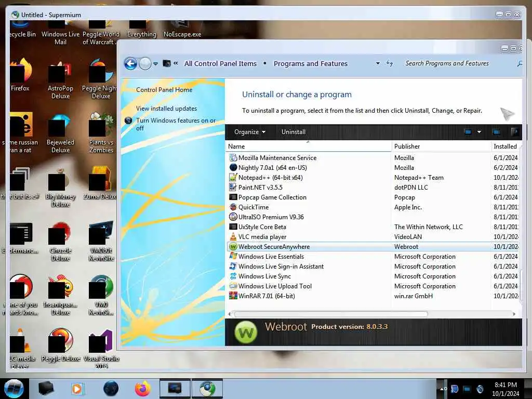The width and height of the screenshot is (532, 399).
Task: Click the AstroPop Deluxe desktop shortcut
Action: pyautogui.click(x=60, y=79)
